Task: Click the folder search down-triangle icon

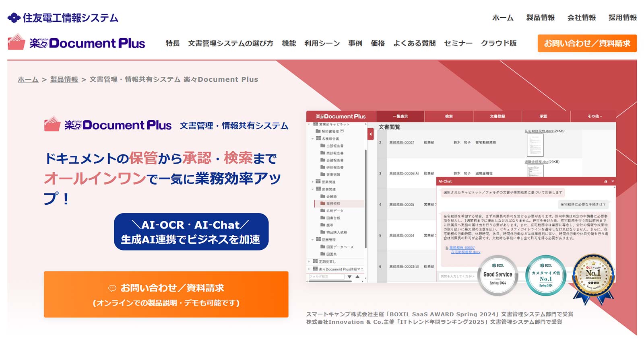Action: coord(349,277)
